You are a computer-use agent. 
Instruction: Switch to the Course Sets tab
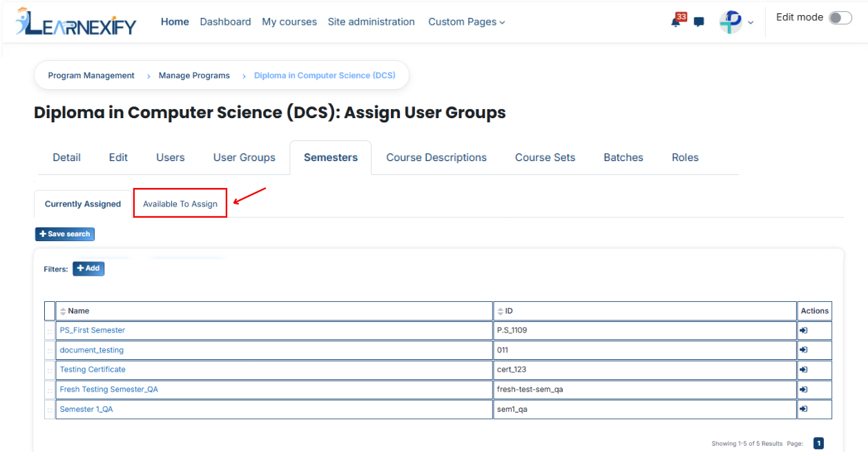pos(545,158)
